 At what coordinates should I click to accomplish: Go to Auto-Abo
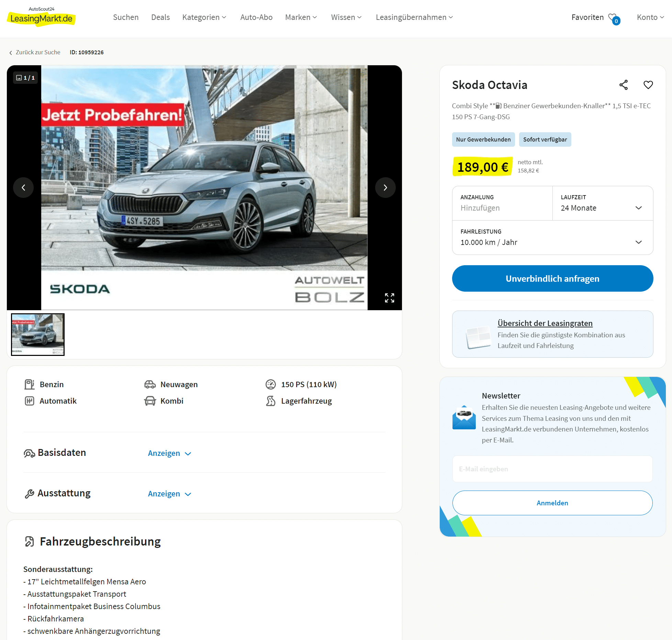(256, 17)
